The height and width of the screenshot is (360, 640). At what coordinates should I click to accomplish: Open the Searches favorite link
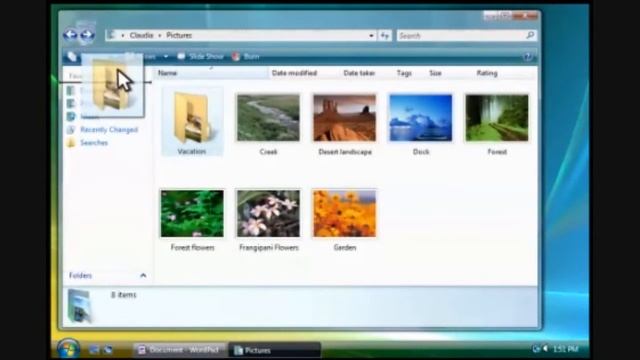(94, 143)
